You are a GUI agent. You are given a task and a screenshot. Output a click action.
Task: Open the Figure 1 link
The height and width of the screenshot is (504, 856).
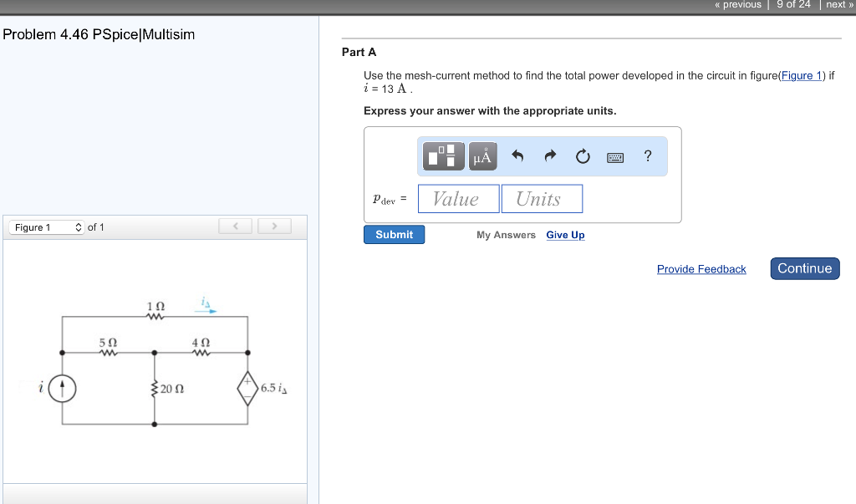[x=802, y=75]
